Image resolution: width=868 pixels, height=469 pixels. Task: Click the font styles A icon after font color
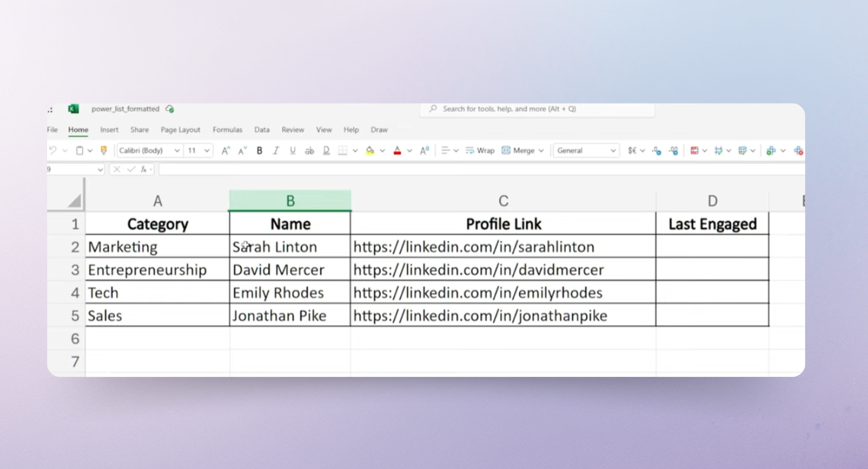[424, 150]
